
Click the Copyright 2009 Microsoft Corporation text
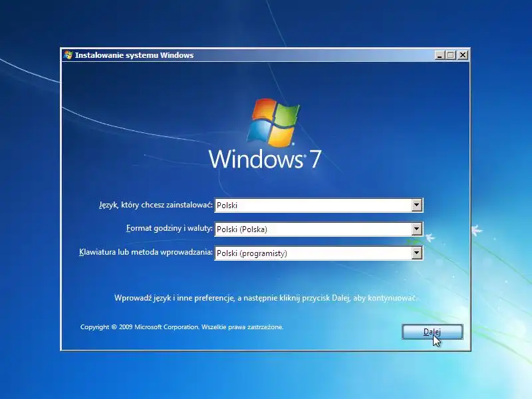(x=182, y=327)
